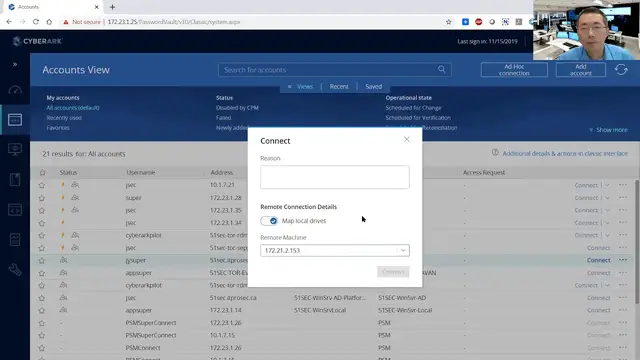Sort by the Status column header

[68, 173]
